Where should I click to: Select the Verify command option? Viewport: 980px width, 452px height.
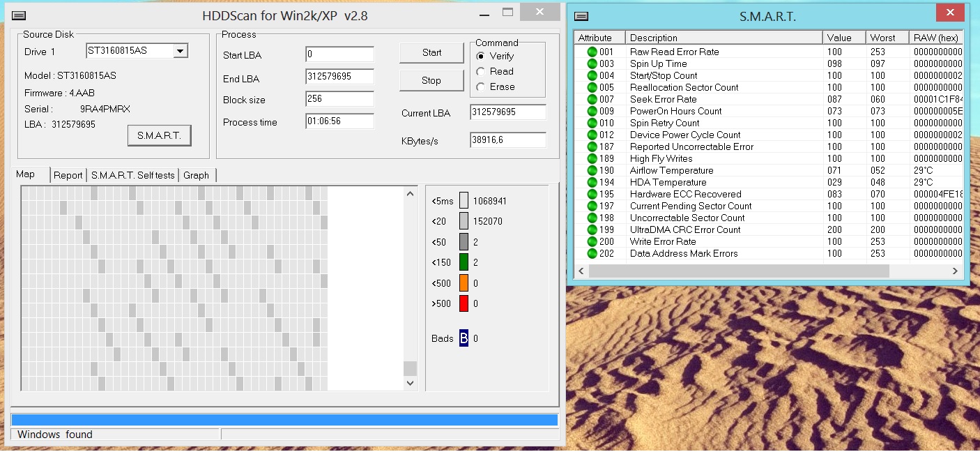[x=481, y=56]
